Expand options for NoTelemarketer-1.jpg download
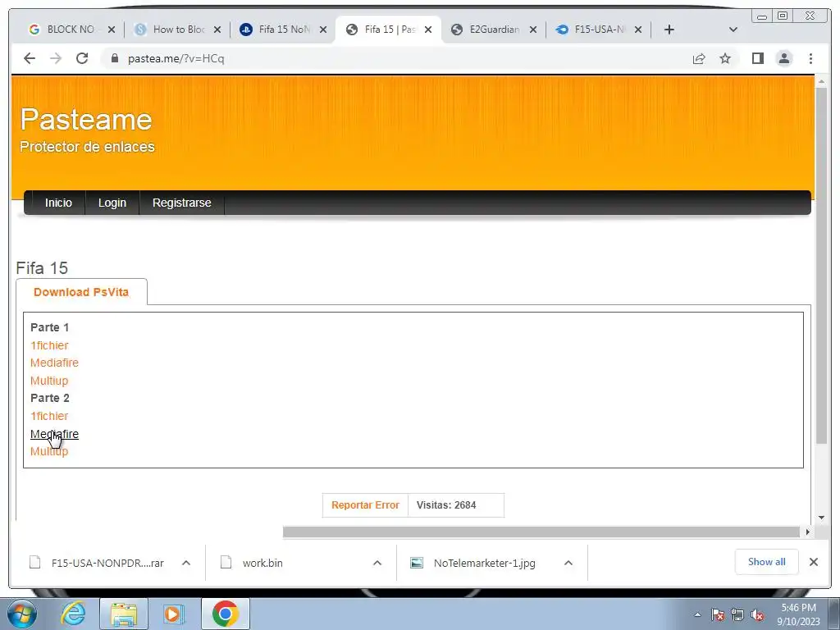Screen dimensions: 840x630 click(x=568, y=563)
